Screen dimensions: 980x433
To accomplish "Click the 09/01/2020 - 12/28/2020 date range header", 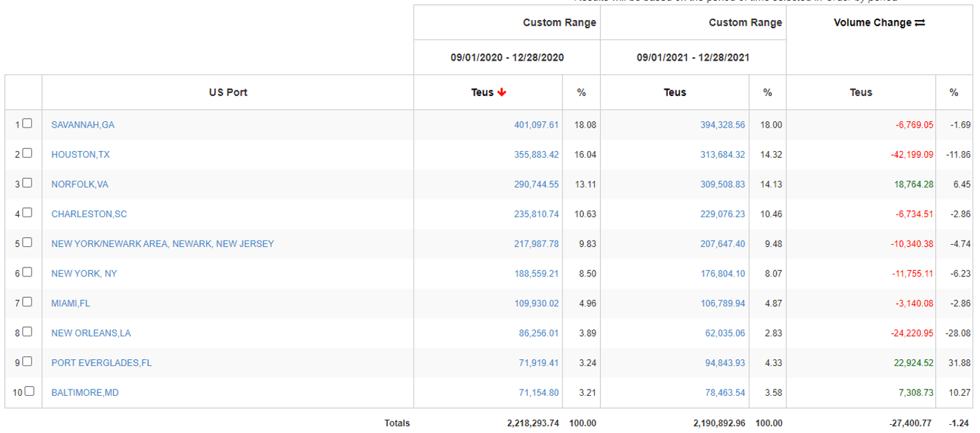I will pos(507,57).
